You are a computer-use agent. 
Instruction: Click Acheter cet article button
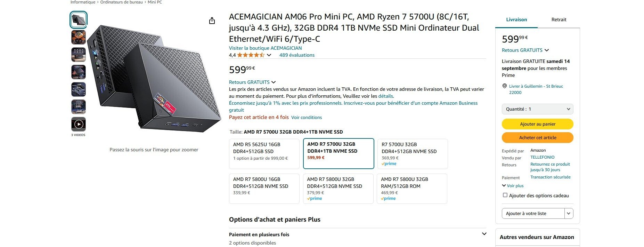click(537, 138)
